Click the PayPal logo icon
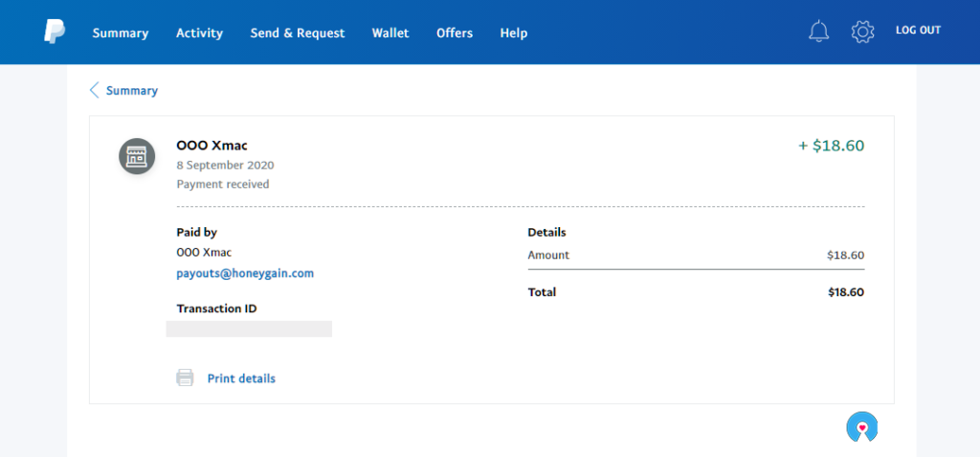 pyautogui.click(x=55, y=32)
